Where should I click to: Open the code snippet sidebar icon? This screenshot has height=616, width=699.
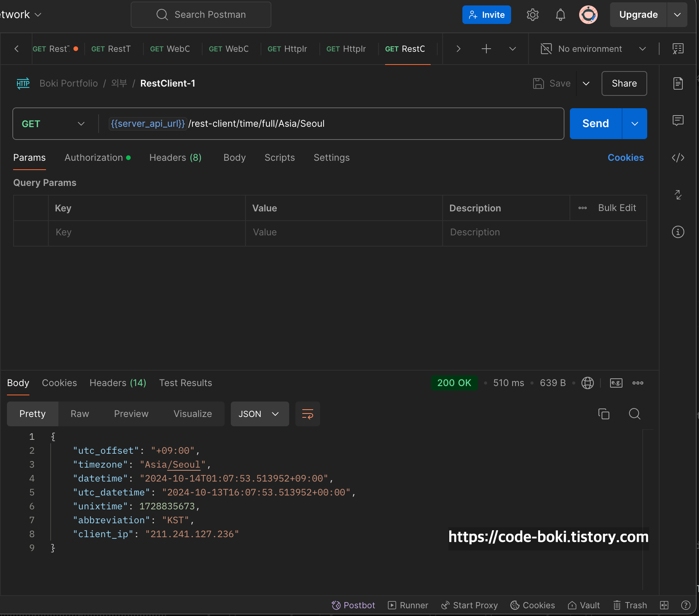[x=678, y=158]
